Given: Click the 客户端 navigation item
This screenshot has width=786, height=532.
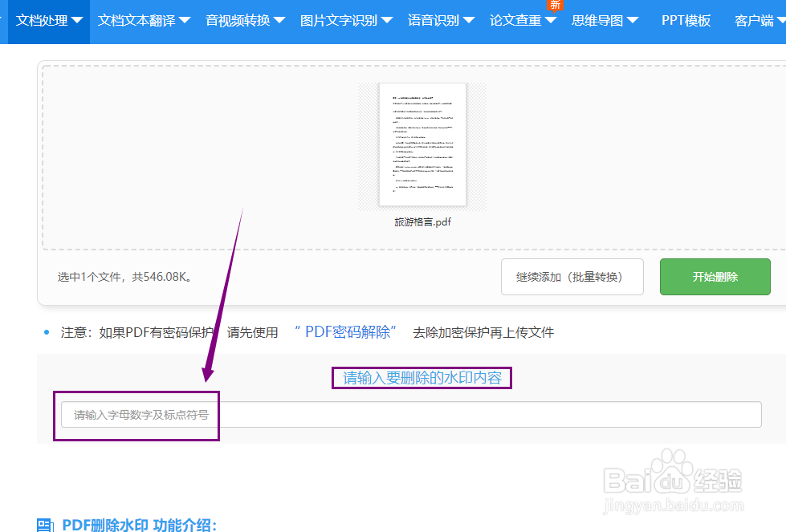Looking at the screenshot, I should (x=755, y=21).
